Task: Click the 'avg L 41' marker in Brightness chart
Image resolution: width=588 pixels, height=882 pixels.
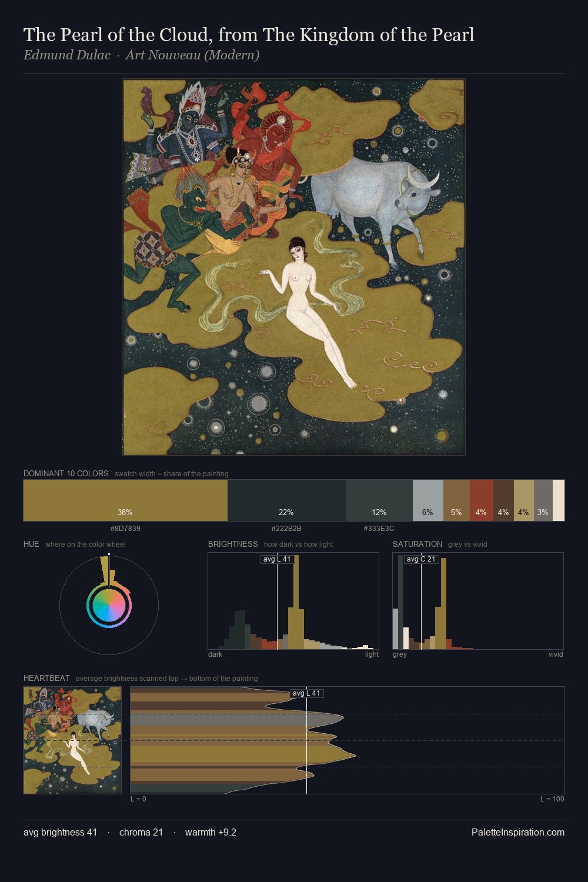Action: [x=277, y=559]
